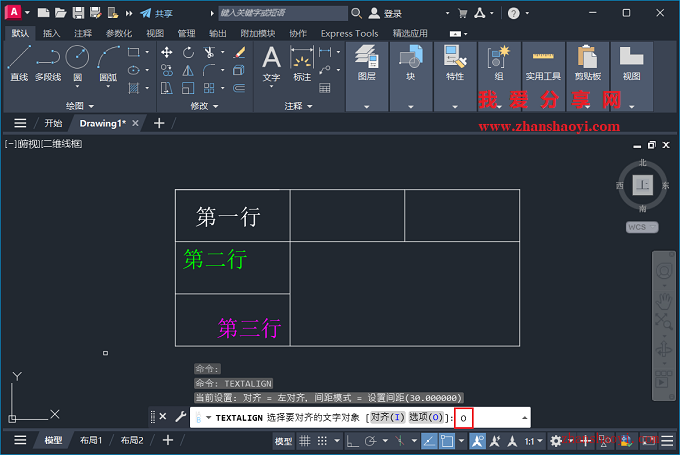Open the Express Tools ribbon tab
Image resolution: width=680 pixels, height=455 pixels.
click(x=350, y=33)
